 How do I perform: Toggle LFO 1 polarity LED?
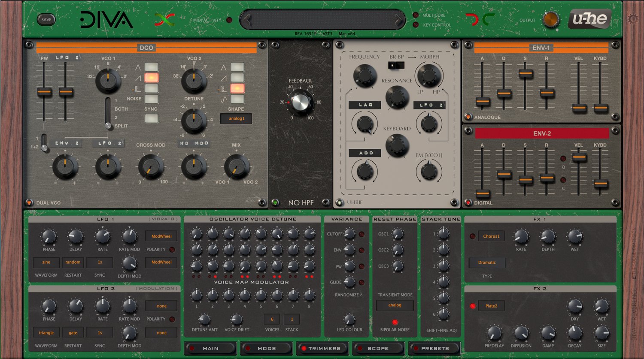tap(172, 249)
